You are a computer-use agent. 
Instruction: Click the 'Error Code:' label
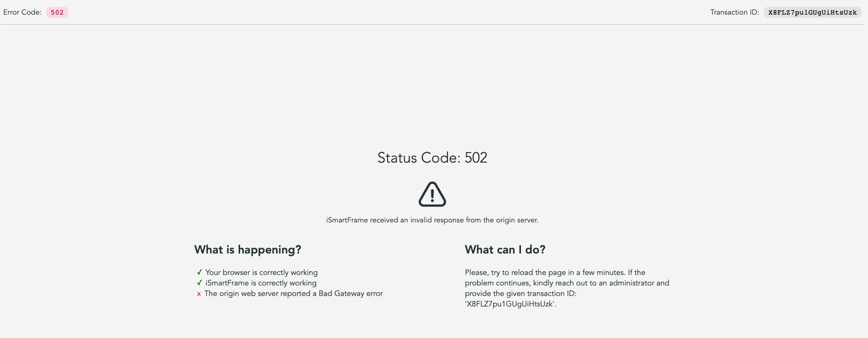pos(22,12)
